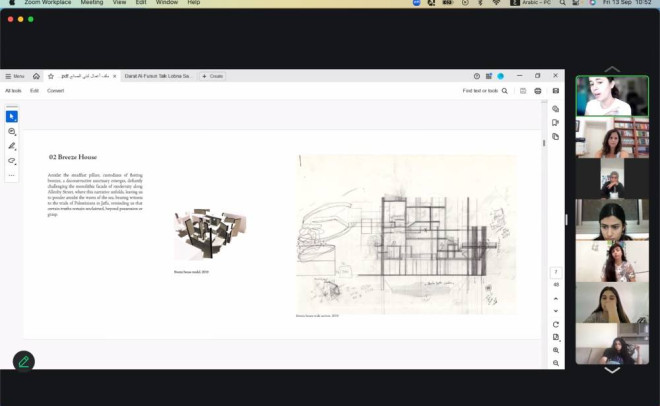This screenshot has width=660, height=406.
Task: Open the Acrobat Menu hamburger button
Action: point(15,76)
